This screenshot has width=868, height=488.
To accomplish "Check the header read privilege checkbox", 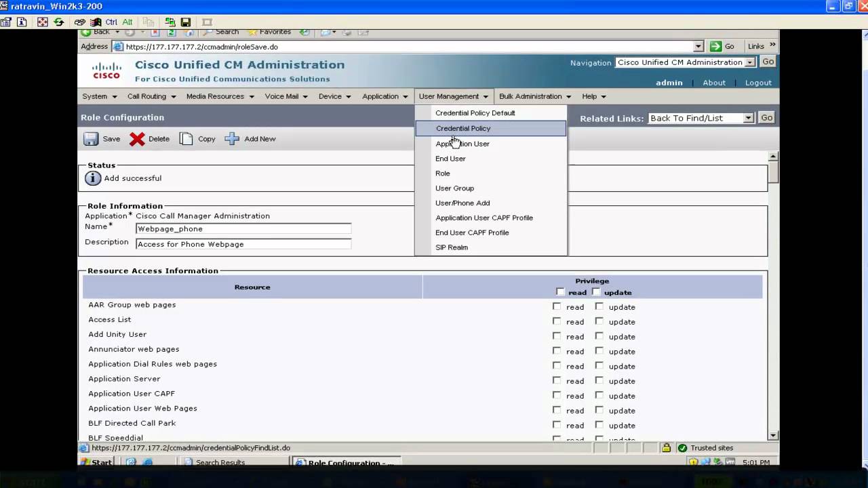I will point(560,292).
